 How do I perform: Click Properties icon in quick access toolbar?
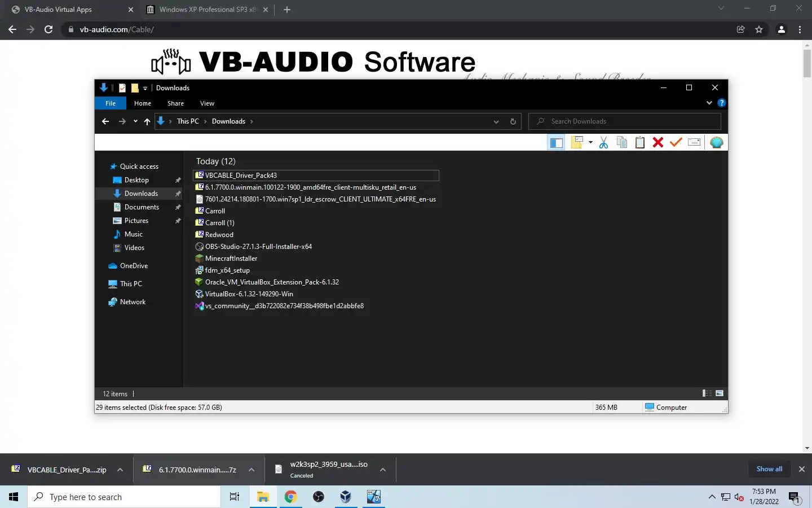(x=122, y=88)
